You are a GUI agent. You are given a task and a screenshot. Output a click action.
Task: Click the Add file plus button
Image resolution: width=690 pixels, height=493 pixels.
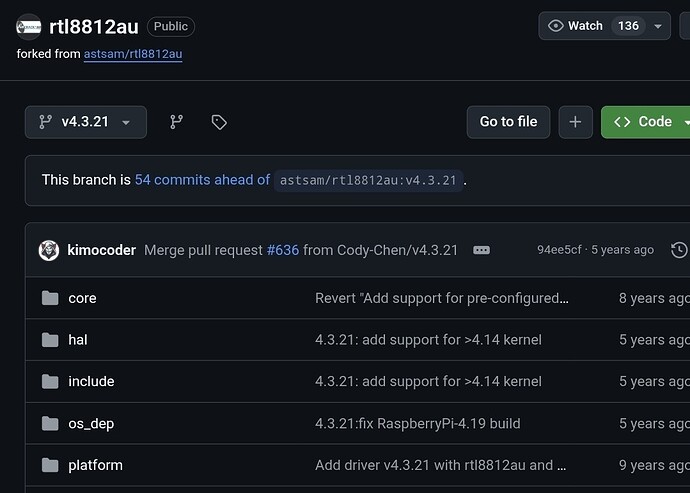[575, 122]
